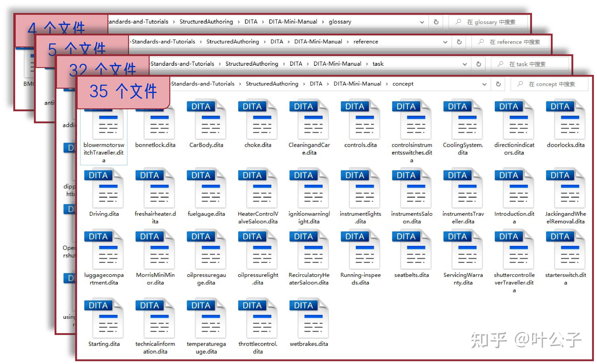Refresh the concept folder window
Image resolution: width=597 pixels, height=364 pixels.
[x=498, y=84]
